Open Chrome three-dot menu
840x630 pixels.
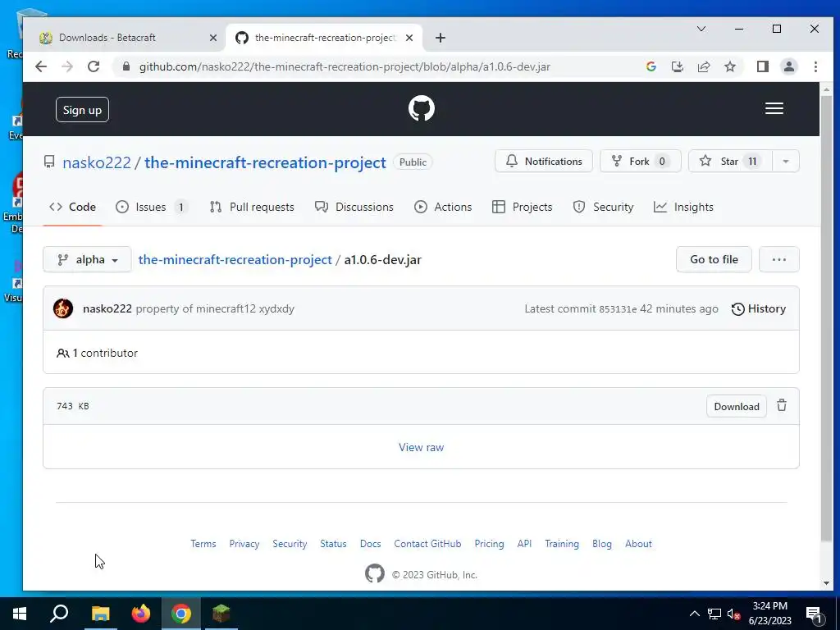tap(815, 66)
